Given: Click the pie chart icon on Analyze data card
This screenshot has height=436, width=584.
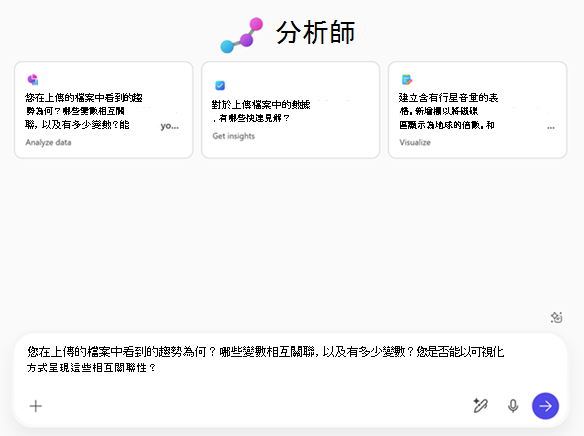Looking at the screenshot, I should (33, 79).
